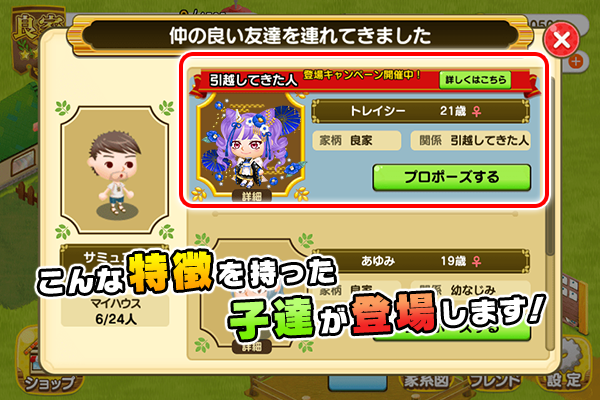
Task: Click the マイハウス 6/24人 counter
Action: pos(115,311)
